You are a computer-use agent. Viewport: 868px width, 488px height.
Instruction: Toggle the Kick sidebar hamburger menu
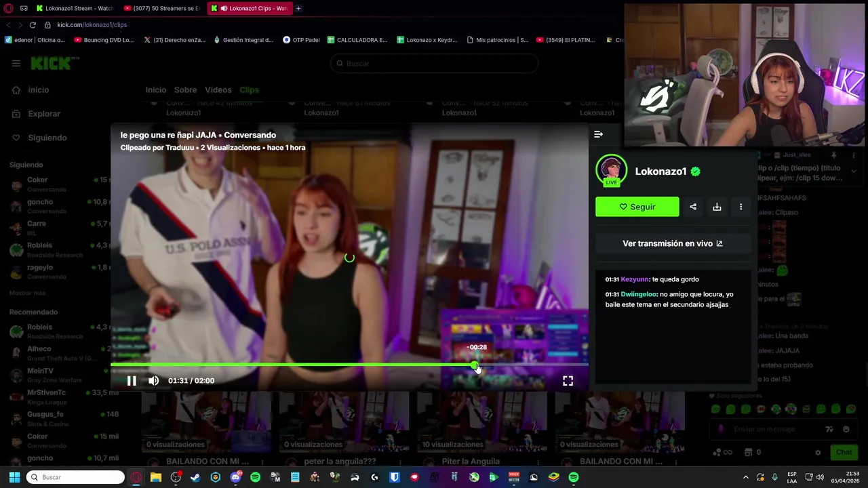pos(16,63)
